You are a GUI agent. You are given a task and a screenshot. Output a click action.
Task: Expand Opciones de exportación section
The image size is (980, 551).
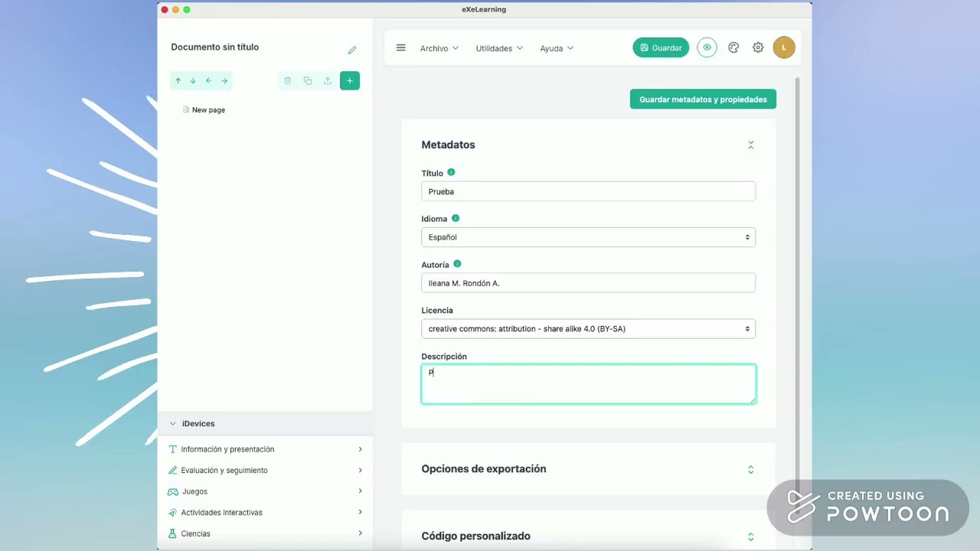pos(751,470)
